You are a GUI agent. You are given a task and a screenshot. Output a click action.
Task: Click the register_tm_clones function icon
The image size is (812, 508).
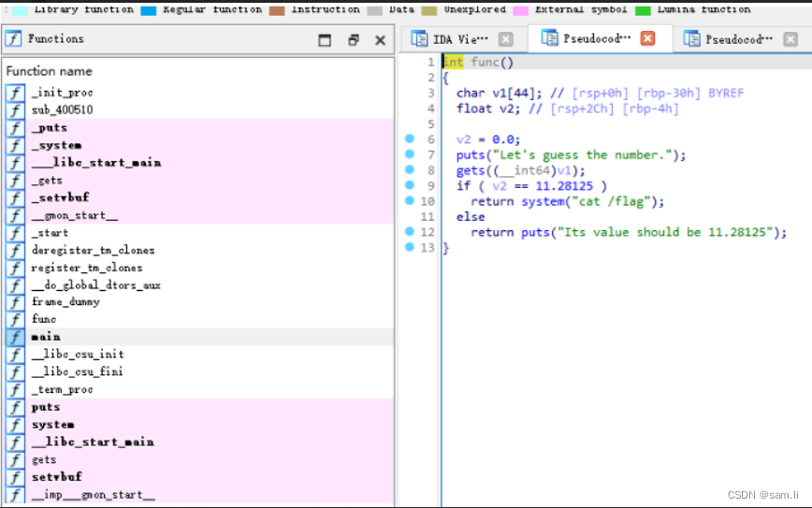16,268
